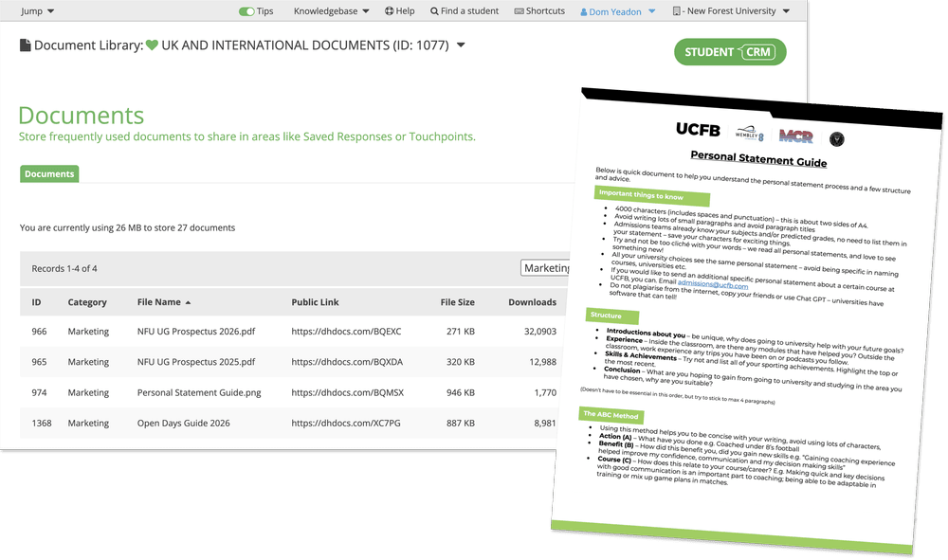
Task: Open public link https://dhdocs.com/XC7PG
Action: 346,423
